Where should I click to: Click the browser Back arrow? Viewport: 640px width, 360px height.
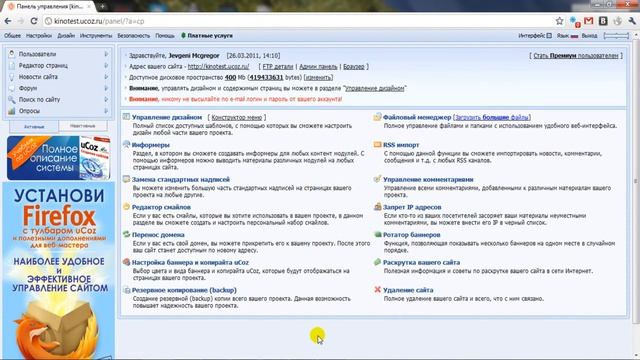click(x=8, y=21)
